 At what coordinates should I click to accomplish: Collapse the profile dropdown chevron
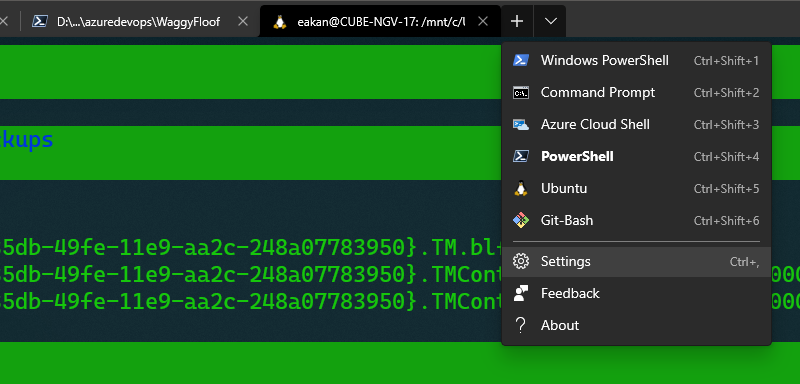coord(551,21)
